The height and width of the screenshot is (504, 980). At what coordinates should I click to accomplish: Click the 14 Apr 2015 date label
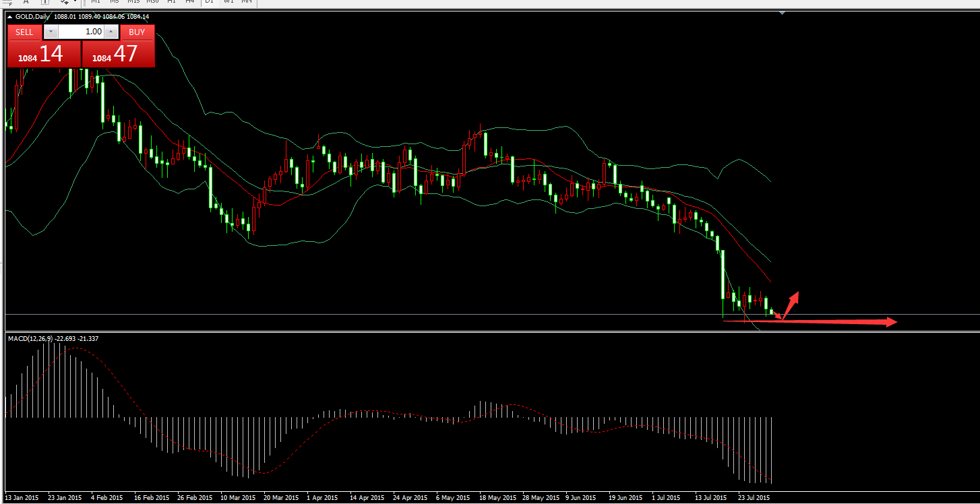tap(367, 498)
